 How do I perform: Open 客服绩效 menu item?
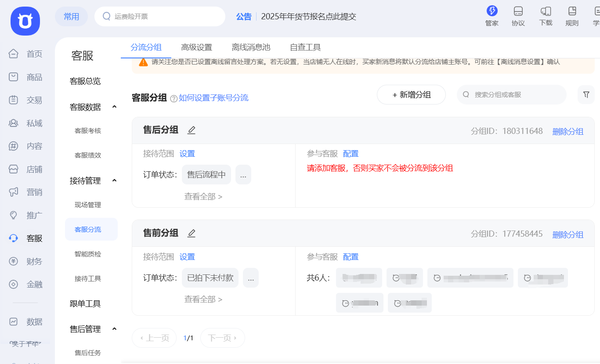(x=88, y=155)
